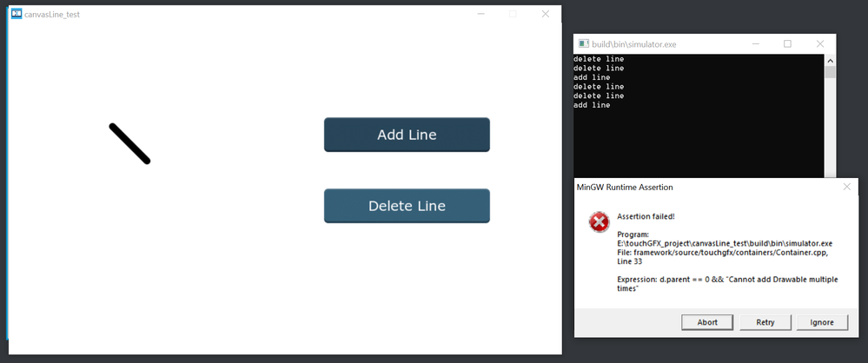Viewport: 868px width, 363px height.
Task: Close the MinGW Runtime Assertion dialog
Action: (x=847, y=187)
